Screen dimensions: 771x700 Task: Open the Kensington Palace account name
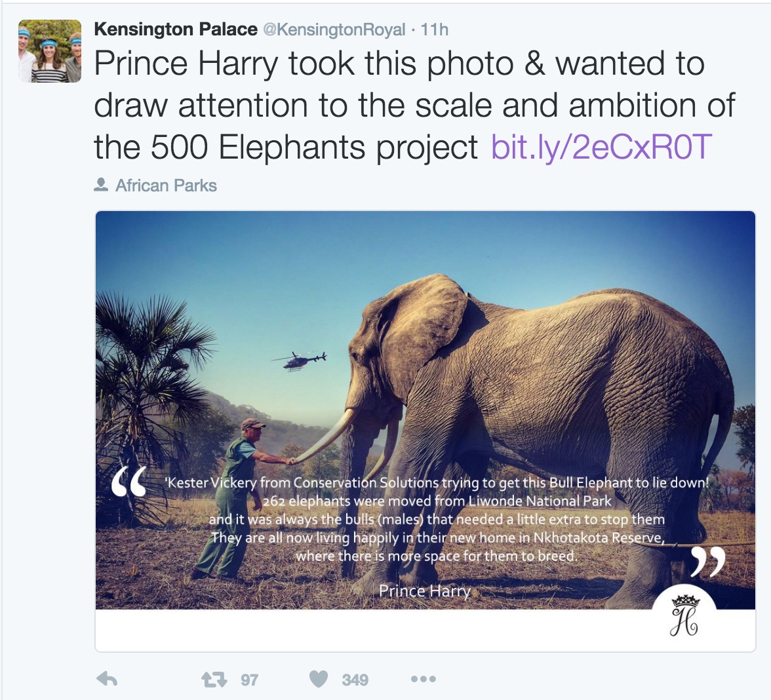pyautogui.click(x=174, y=29)
